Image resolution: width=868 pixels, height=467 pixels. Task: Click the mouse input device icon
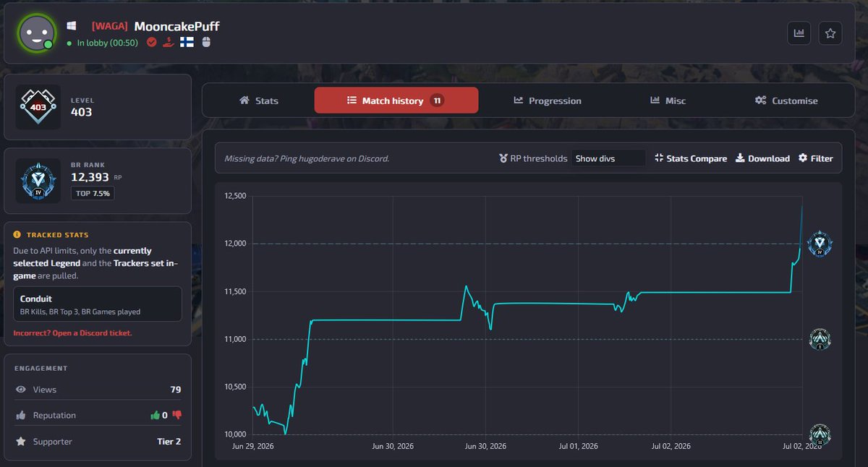pos(205,43)
